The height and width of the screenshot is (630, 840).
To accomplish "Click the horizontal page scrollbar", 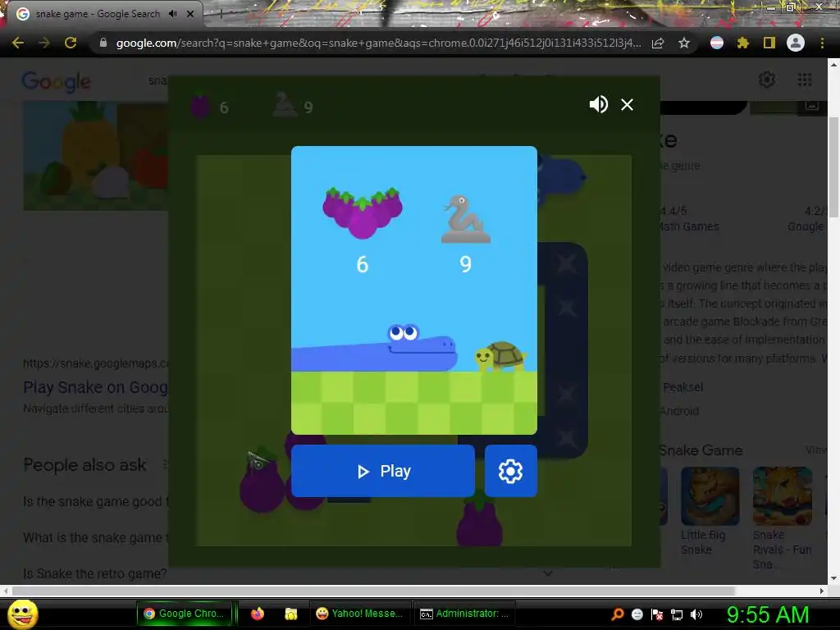I will tap(373, 591).
